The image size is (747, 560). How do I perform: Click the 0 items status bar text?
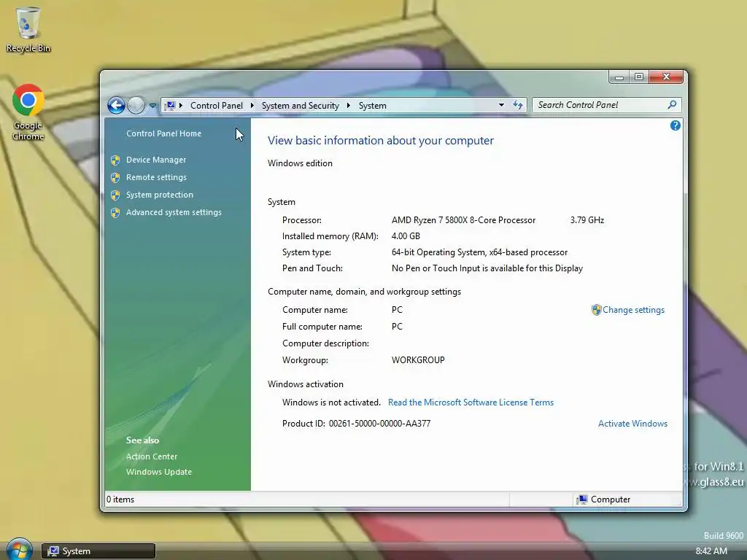[120, 499]
